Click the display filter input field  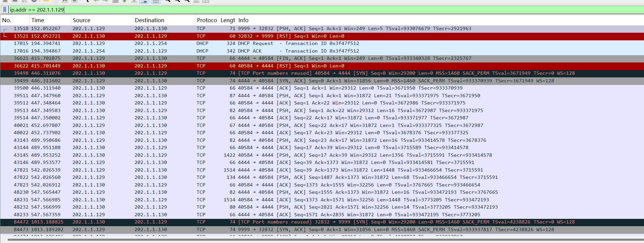[x=326, y=10]
